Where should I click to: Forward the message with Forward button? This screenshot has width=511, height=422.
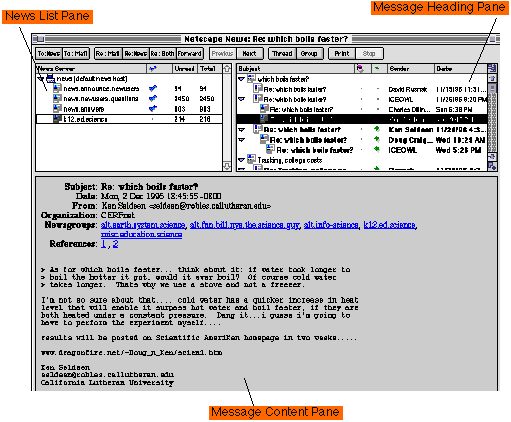pyautogui.click(x=189, y=53)
